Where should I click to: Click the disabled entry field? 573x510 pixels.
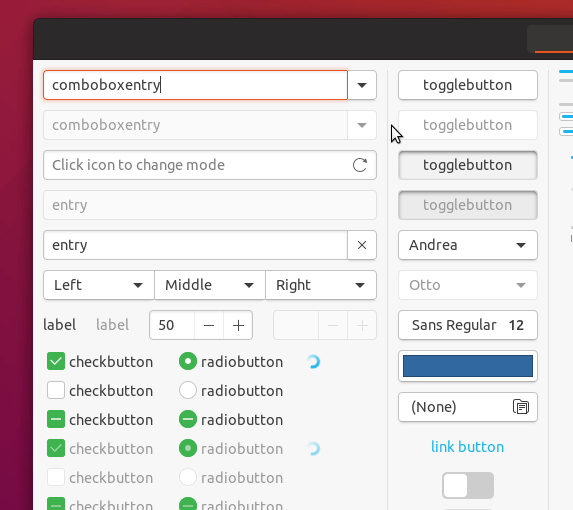click(210, 205)
